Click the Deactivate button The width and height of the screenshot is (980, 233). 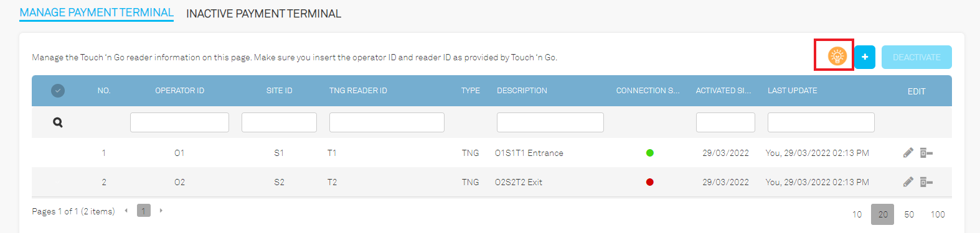point(916,57)
